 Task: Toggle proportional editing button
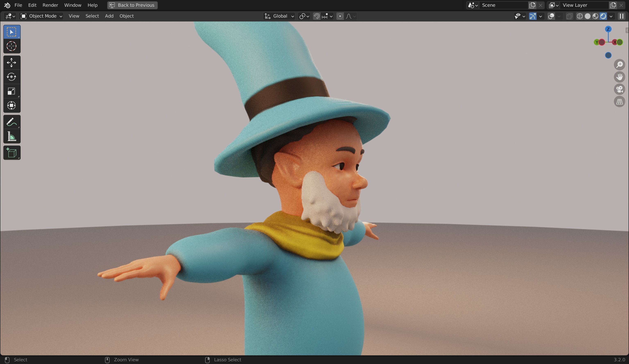[340, 16]
